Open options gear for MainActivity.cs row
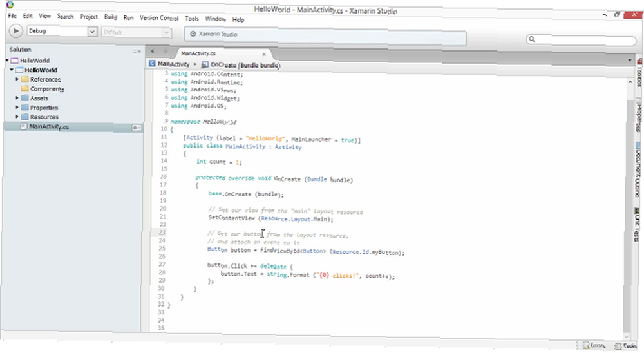This screenshot has width=644, height=353. (136, 128)
